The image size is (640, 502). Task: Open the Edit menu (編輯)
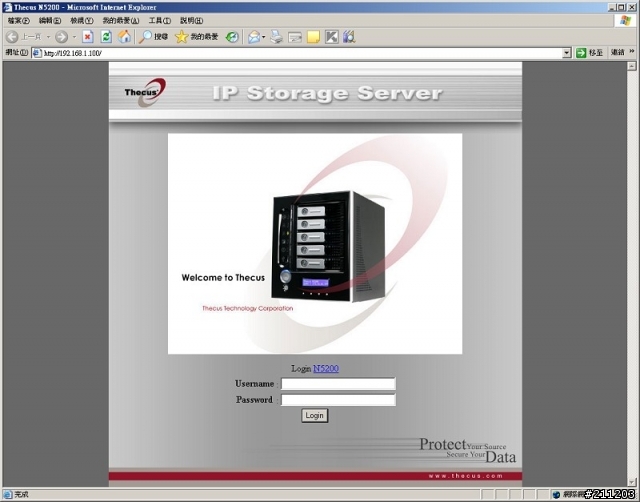point(50,20)
